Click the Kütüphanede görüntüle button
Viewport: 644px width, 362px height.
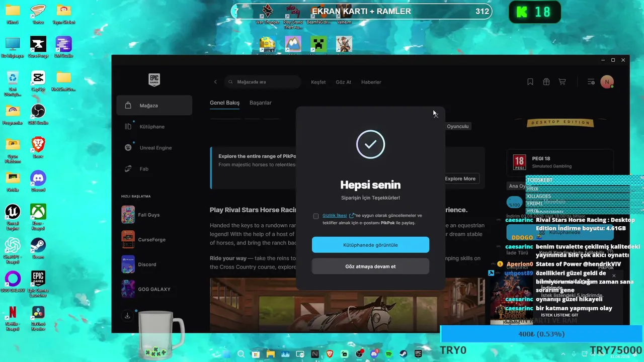click(x=370, y=245)
